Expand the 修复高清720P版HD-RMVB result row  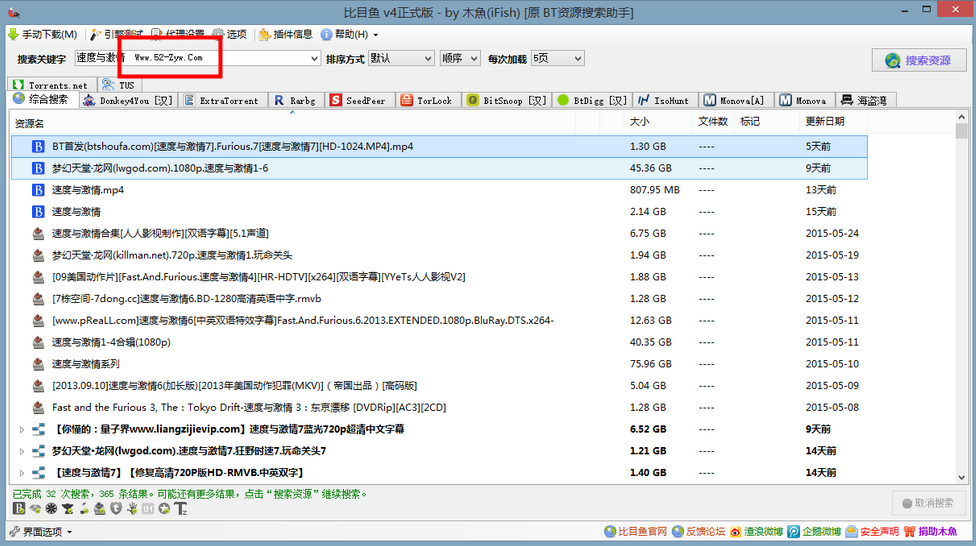pyautogui.click(x=22, y=472)
